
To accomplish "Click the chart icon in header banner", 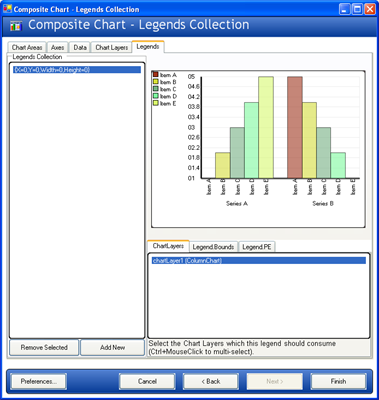I will [16, 26].
